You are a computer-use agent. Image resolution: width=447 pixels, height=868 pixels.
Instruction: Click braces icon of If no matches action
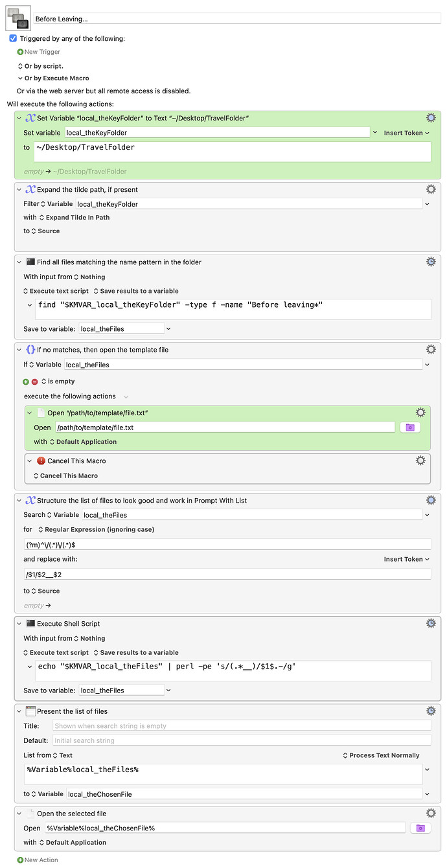(x=30, y=349)
